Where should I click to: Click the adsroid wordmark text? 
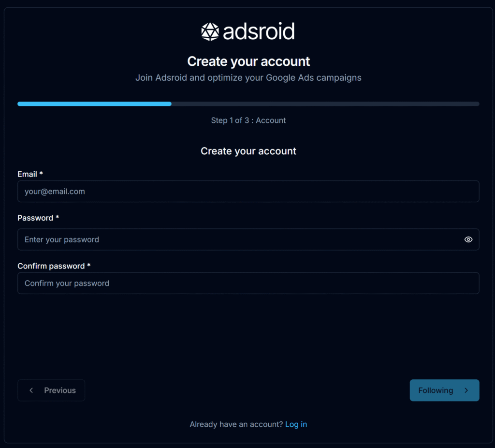coord(259,31)
